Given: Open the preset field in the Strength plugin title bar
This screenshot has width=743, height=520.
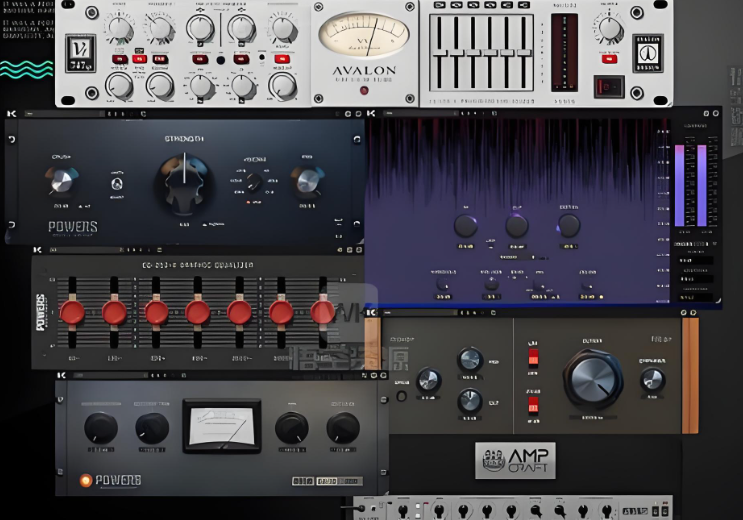Looking at the screenshot, I should [64, 114].
